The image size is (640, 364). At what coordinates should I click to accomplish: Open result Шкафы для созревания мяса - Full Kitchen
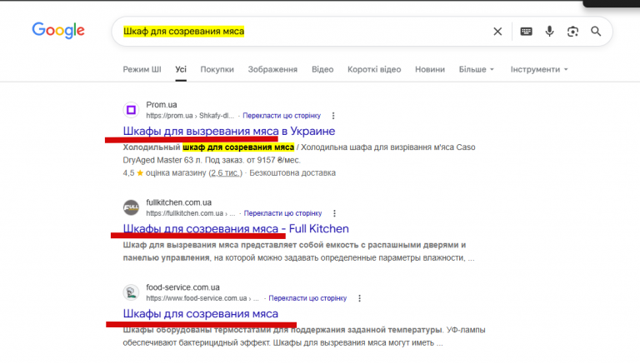236,228
